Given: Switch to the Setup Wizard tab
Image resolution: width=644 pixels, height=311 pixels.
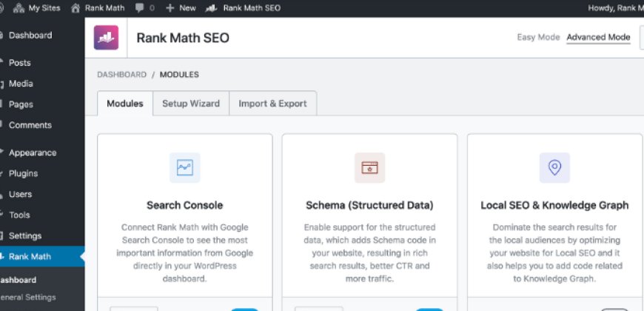Looking at the screenshot, I should click(x=191, y=104).
